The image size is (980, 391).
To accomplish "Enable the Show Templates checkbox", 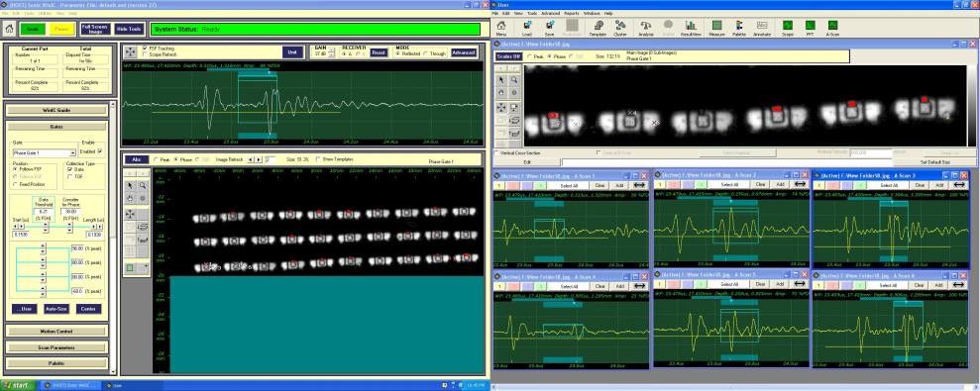I will click(x=318, y=159).
